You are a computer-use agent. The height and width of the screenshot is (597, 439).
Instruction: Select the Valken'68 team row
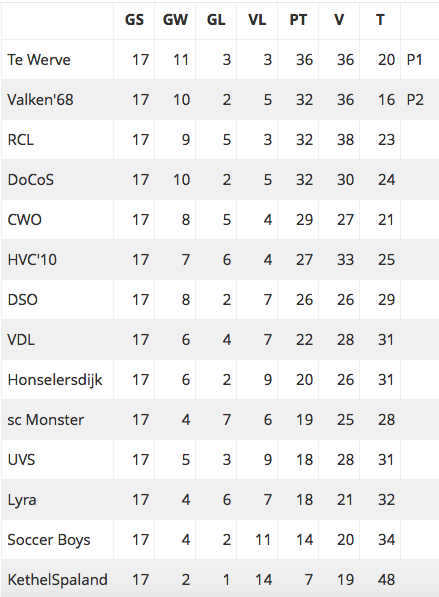pos(220,100)
